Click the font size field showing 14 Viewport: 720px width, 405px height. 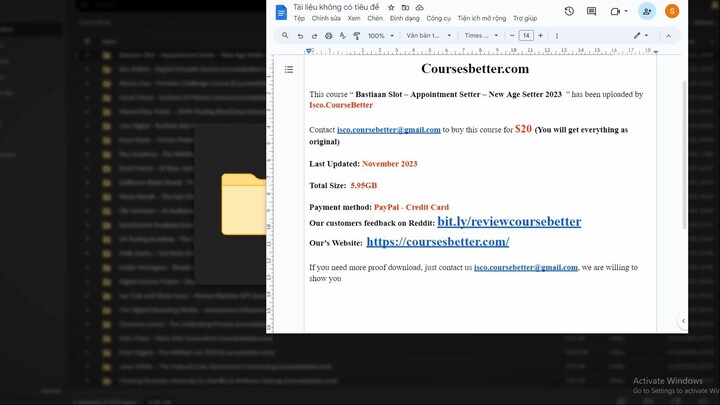click(526, 36)
